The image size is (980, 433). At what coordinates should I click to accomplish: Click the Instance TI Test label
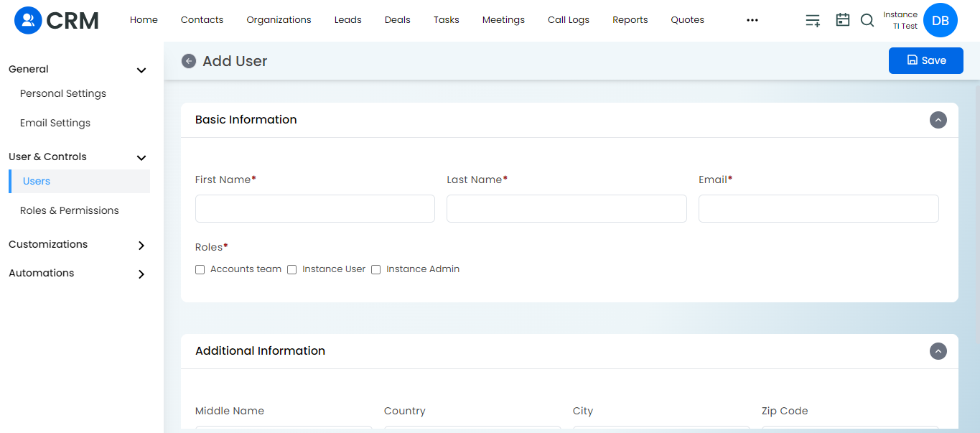[x=900, y=20]
